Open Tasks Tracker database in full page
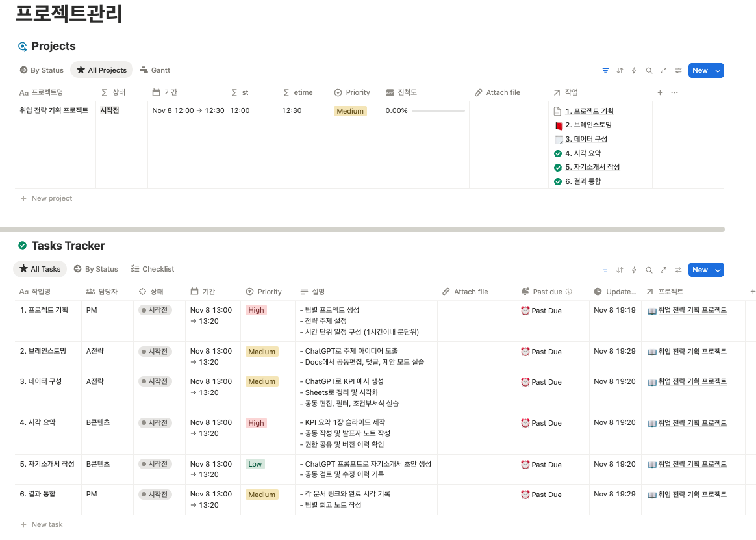Viewport: 756px width, 540px height. coord(663,270)
